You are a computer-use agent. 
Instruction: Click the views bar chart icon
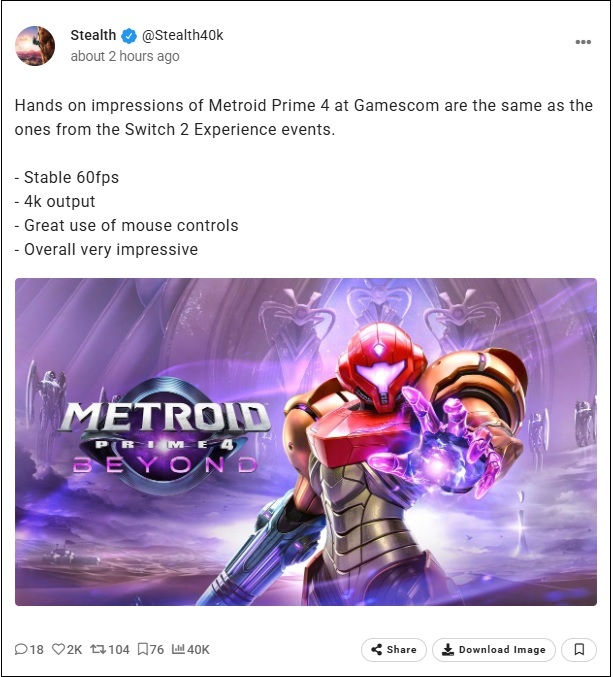[x=178, y=649]
